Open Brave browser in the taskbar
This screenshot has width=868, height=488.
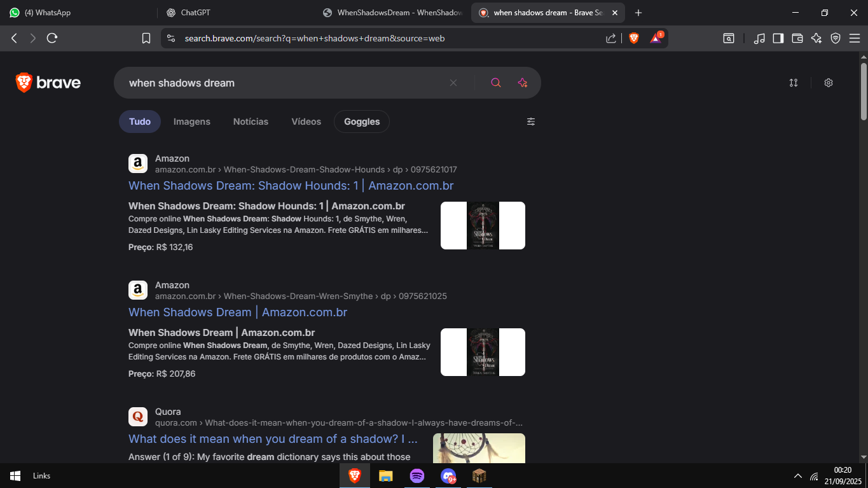[x=355, y=476]
